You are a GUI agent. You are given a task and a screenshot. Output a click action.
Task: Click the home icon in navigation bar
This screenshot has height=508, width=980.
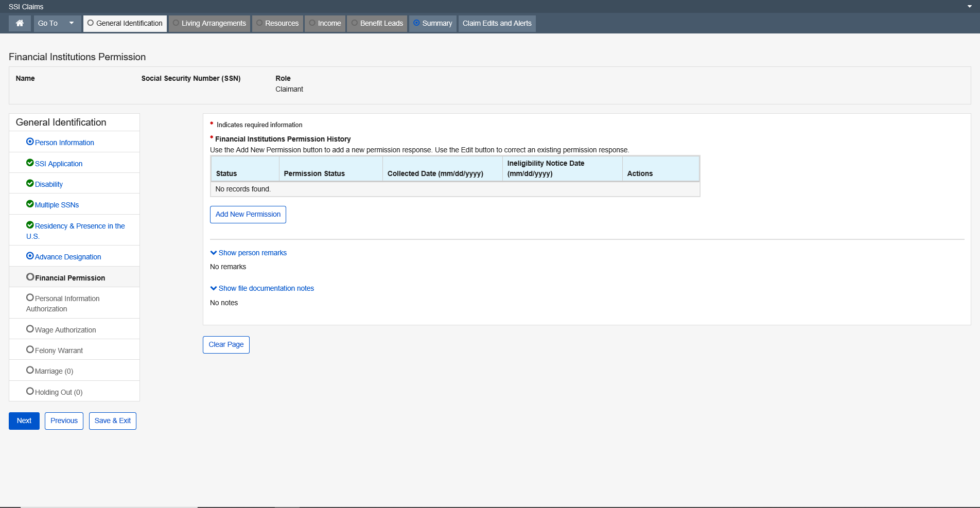[x=20, y=23]
